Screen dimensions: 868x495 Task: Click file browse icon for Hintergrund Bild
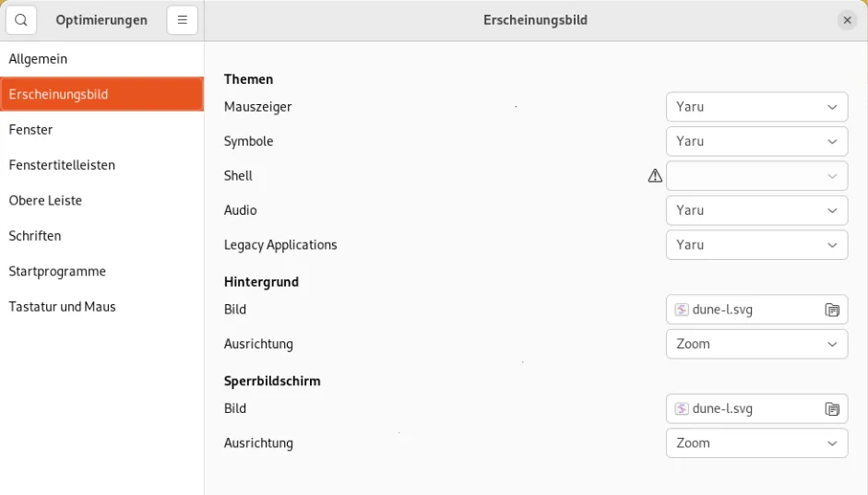(832, 310)
